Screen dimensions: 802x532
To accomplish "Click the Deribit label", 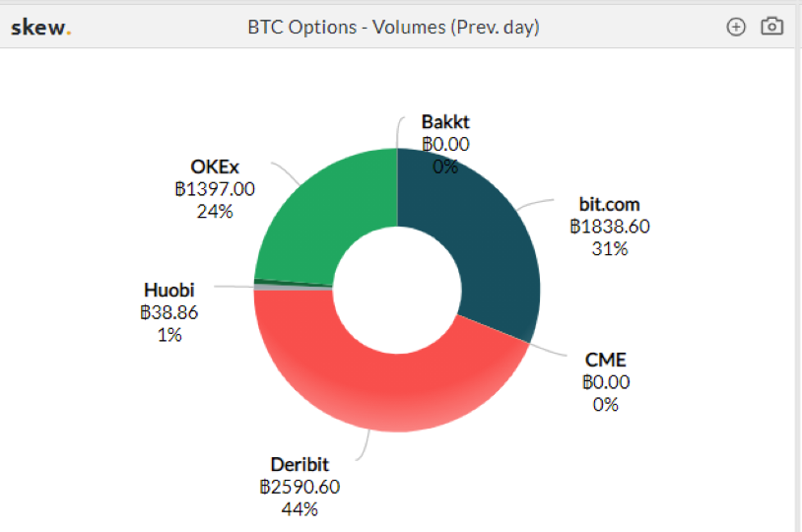I will pos(300,464).
